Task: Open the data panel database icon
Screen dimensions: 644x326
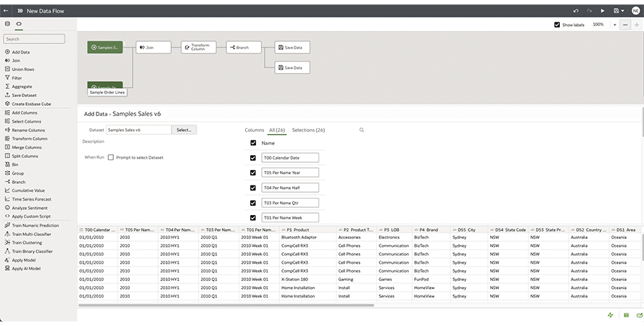Action: [7, 24]
